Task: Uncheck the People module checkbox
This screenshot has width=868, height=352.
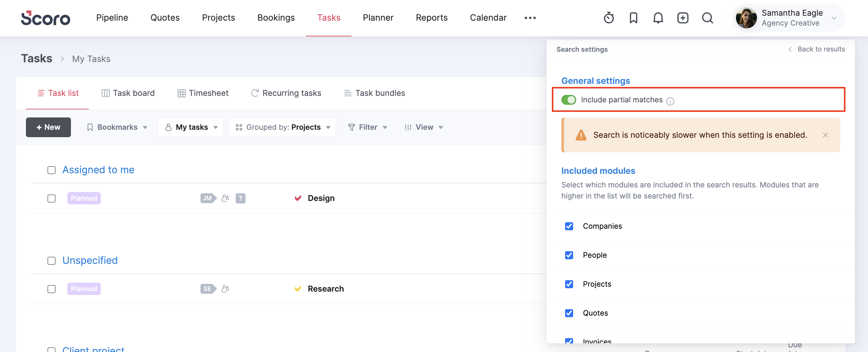Action: pos(569,255)
